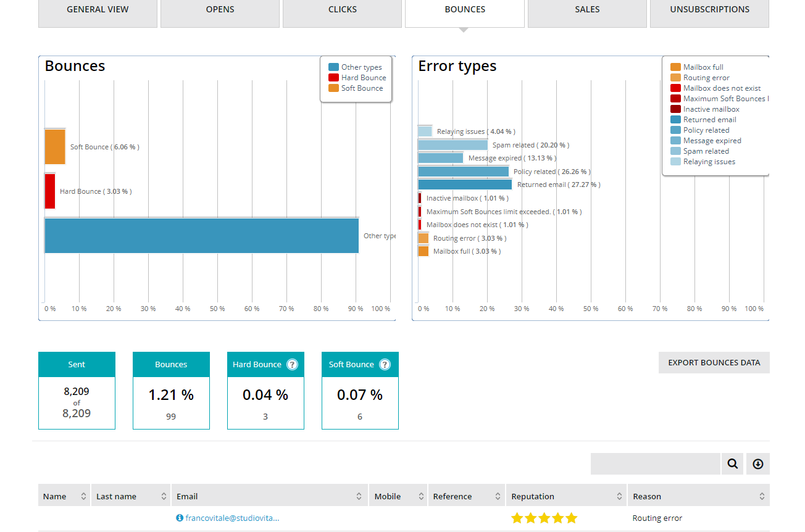Click the 0.04 % hard bounce value
The image size is (805, 532).
[x=265, y=395]
